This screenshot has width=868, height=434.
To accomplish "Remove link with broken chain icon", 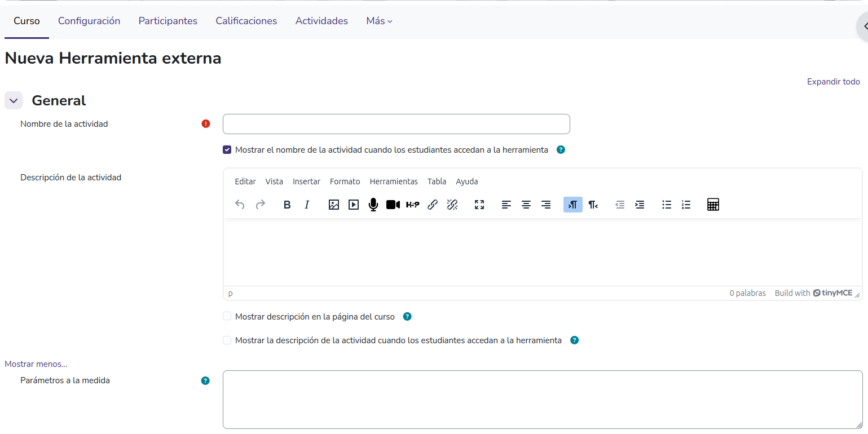I will click(x=452, y=205).
